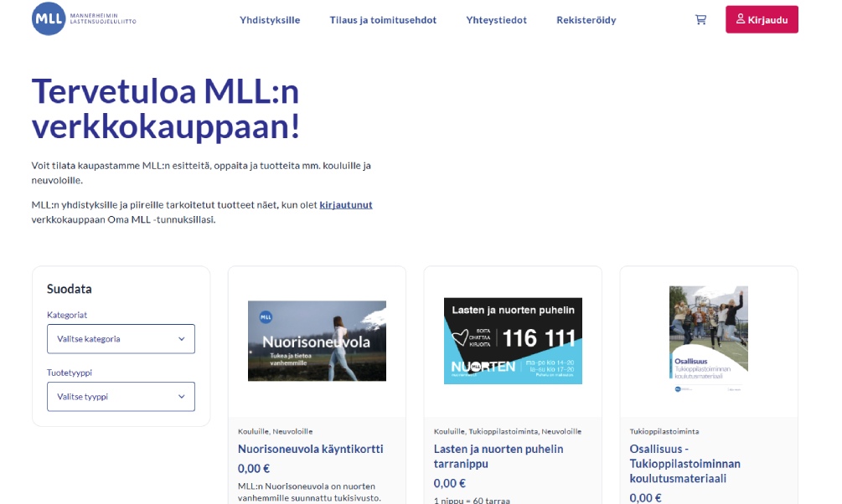The image size is (842, 504).
Task: Go to MLL logo homepage
Action: [x=84, y=18]
